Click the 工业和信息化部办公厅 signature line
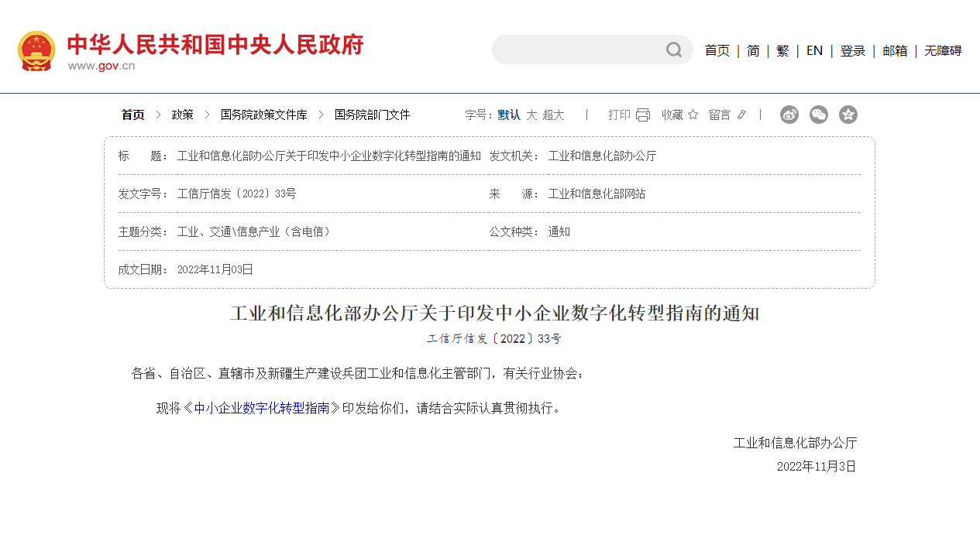The width and height of the screenshot is (980, 538). pyautogui.click(x=795, y=443)
